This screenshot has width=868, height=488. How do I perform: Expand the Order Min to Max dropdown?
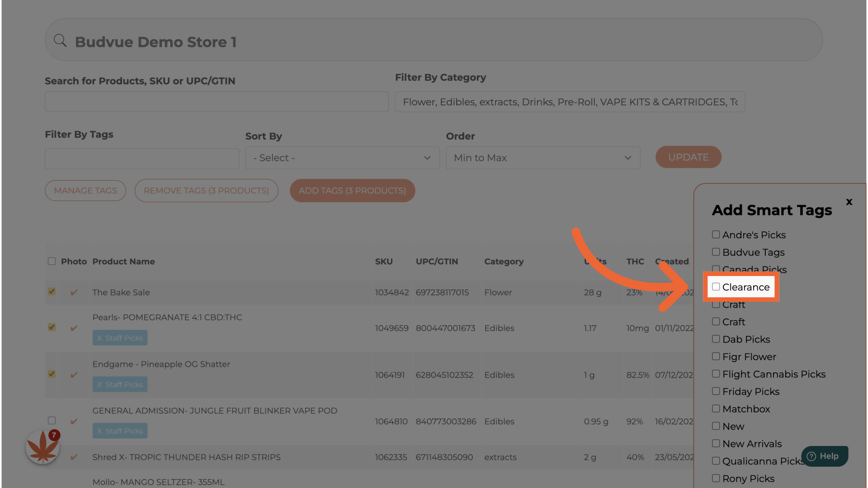[542, 158]
